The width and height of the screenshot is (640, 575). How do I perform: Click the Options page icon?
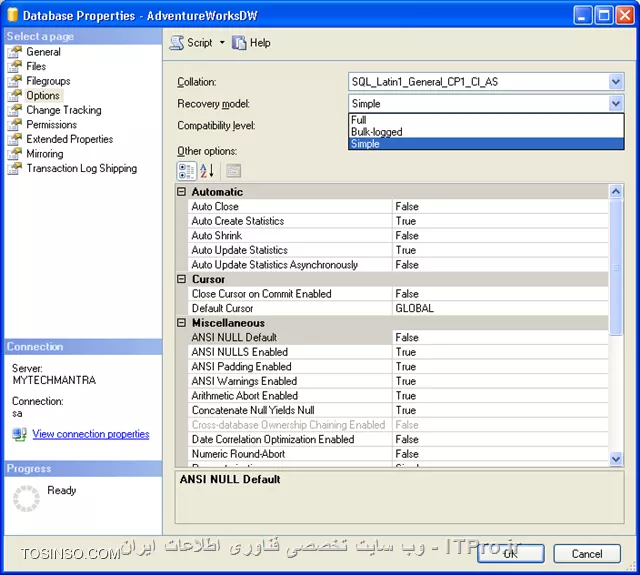(15, 95)
